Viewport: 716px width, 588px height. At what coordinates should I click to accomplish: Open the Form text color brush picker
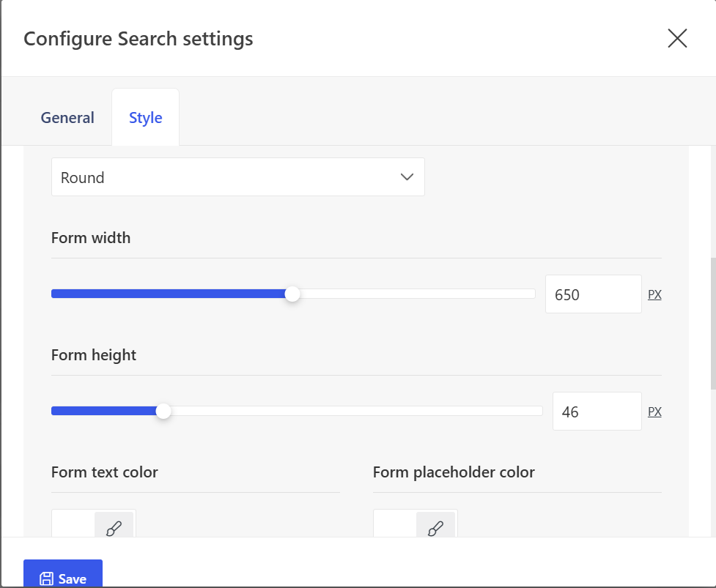point(114,526)
